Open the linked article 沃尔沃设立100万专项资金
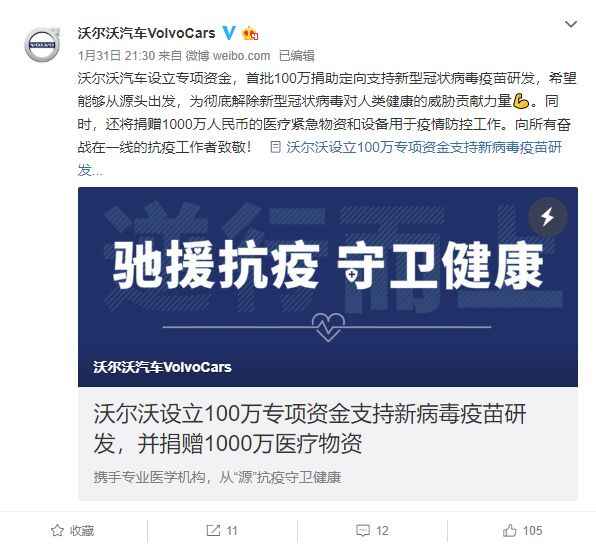 click(x=319, y=159)
